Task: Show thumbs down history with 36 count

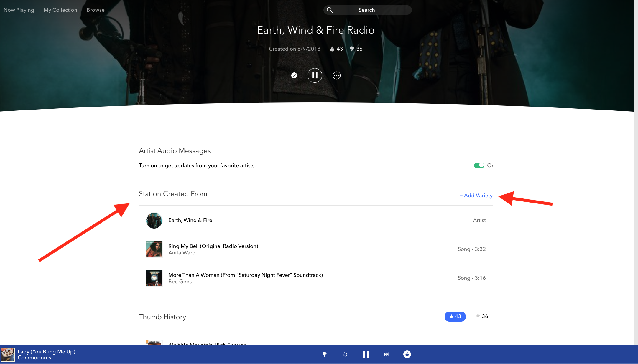Action: (x=482, y=316)
